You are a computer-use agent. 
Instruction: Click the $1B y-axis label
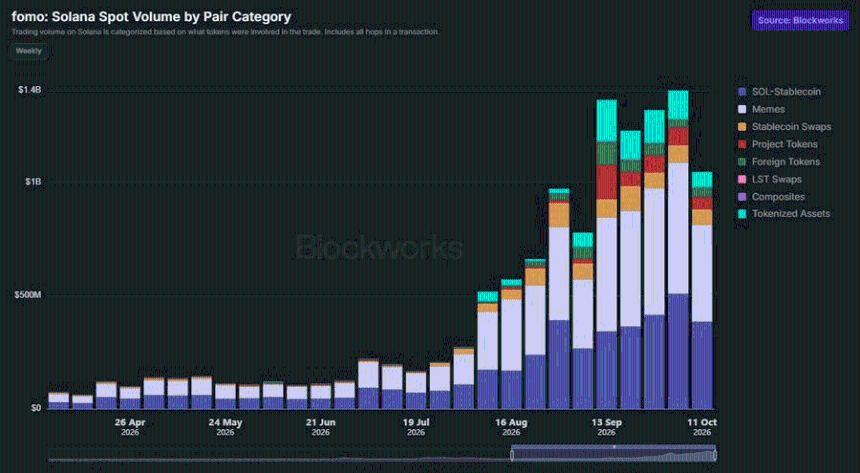[33, 182]
